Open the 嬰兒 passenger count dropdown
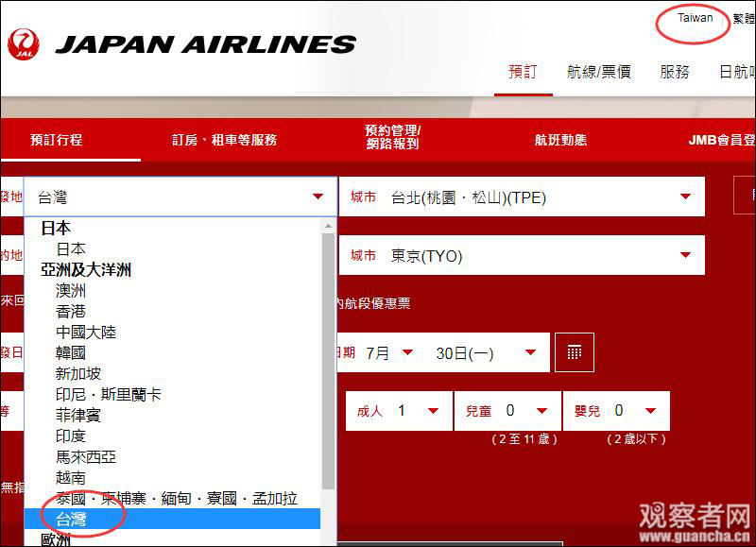The height and width of the screenshot is (547, 756). 616,411
